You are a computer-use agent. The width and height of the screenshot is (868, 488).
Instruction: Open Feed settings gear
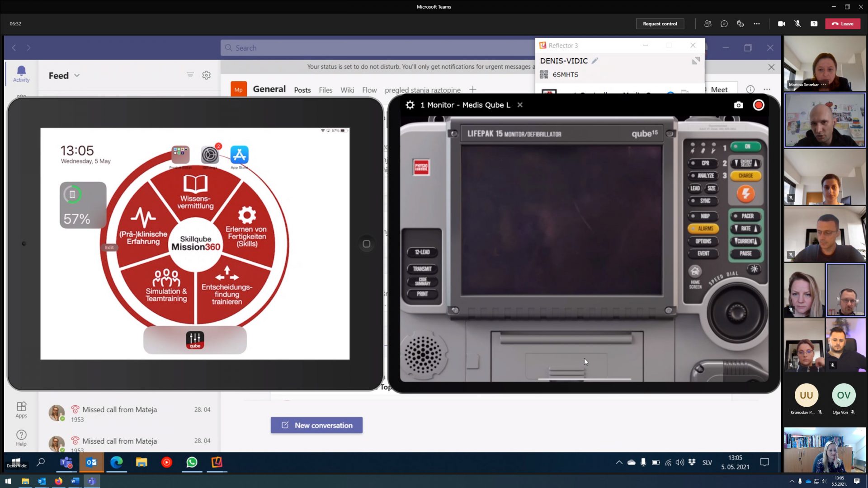[x=206, y=75]
